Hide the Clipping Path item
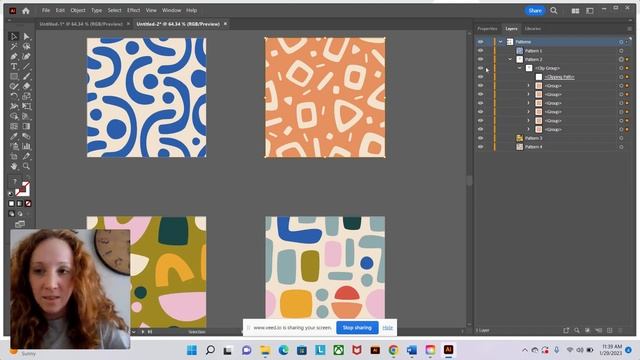640x360 pixels. click(x=480, y=77)
